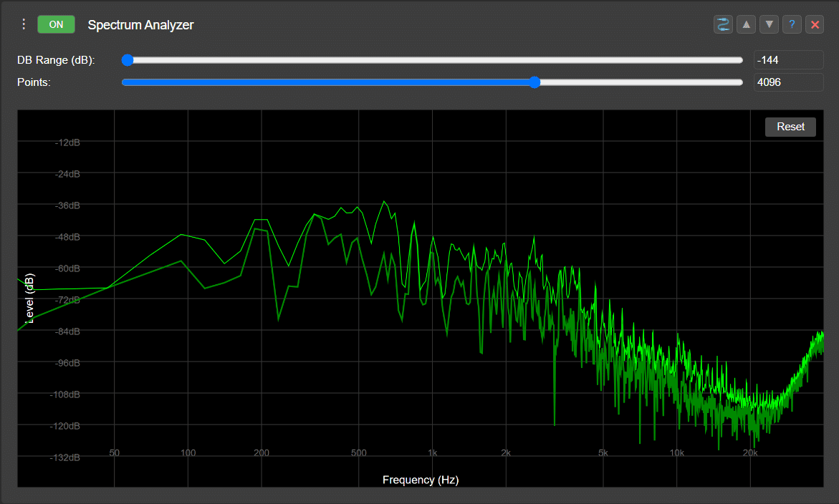
Task: Open help with question mark icon
Action: pos(792,24)
